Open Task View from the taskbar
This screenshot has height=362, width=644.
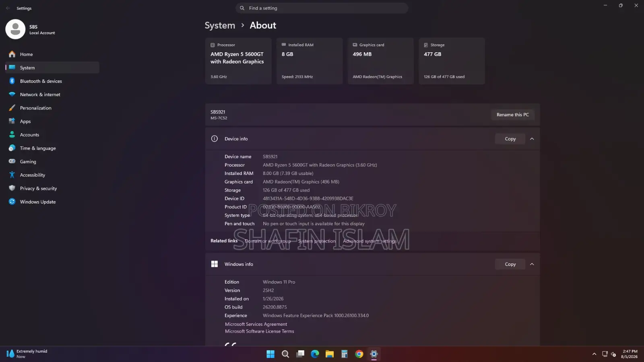point(300,354)
